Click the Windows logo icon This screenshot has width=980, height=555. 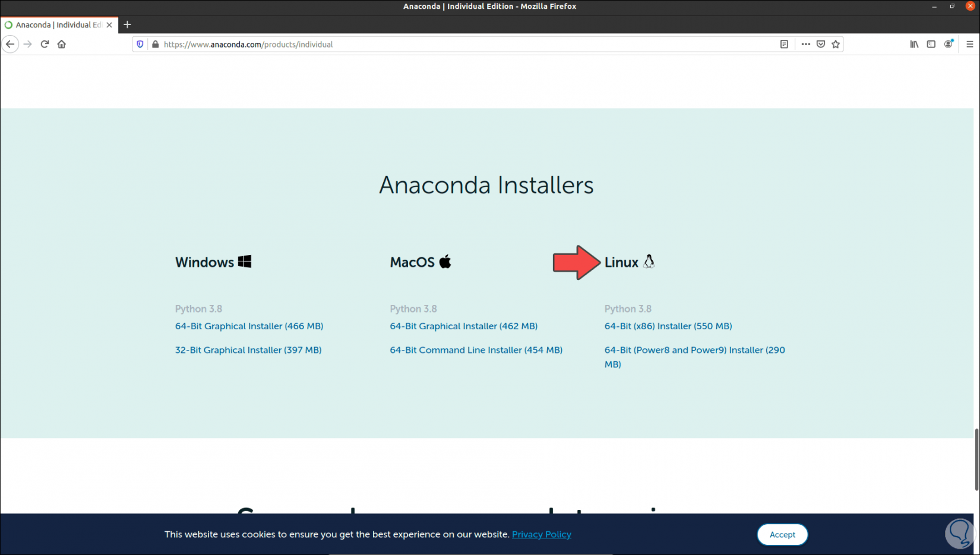tap(245, 261)
